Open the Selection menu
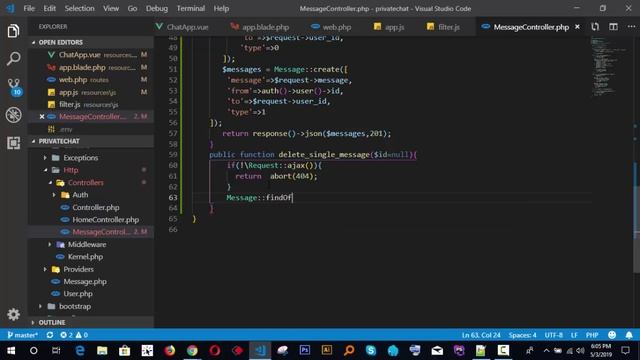Screen dimensions: 640x360 (79, 9)
